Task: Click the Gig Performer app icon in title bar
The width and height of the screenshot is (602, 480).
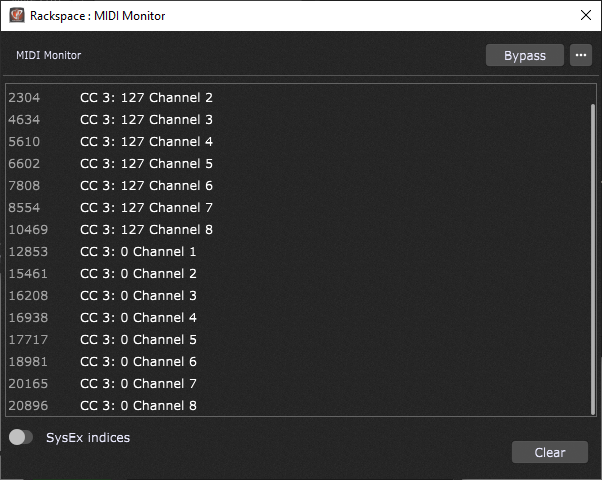Action: [17, 16]
